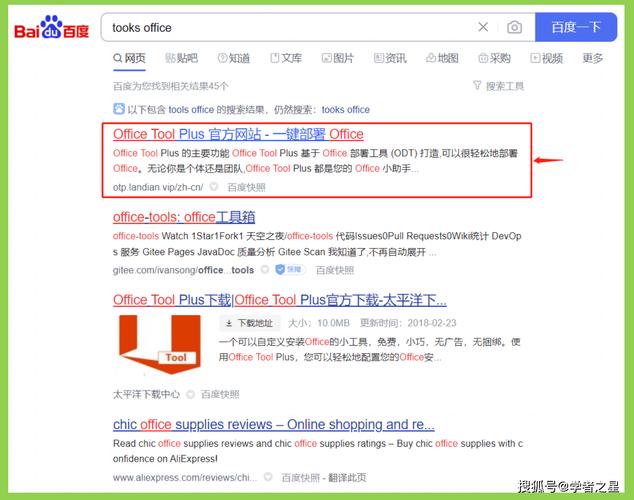Click otp.landian.vip/zh-cn/ URL
634x500 pixels.
pos(158,187)
